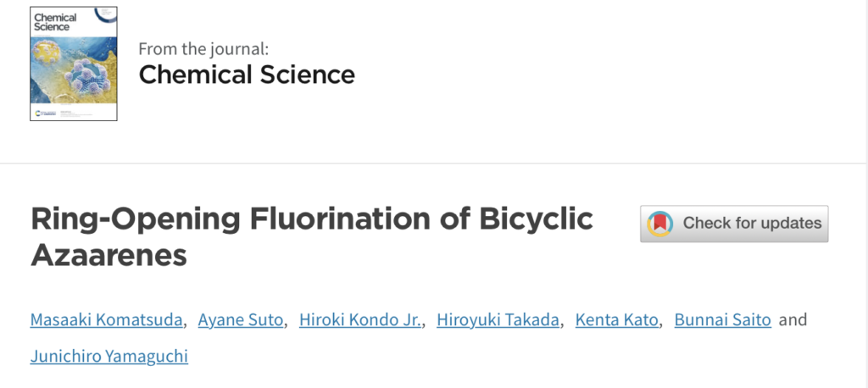Click the Chemical Science journal name heading

(x=247, y=75)
